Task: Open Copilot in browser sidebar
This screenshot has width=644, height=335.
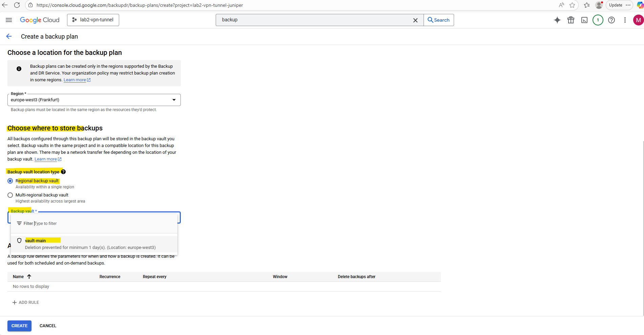Action: pyautogui.click(x=640, y=5)
